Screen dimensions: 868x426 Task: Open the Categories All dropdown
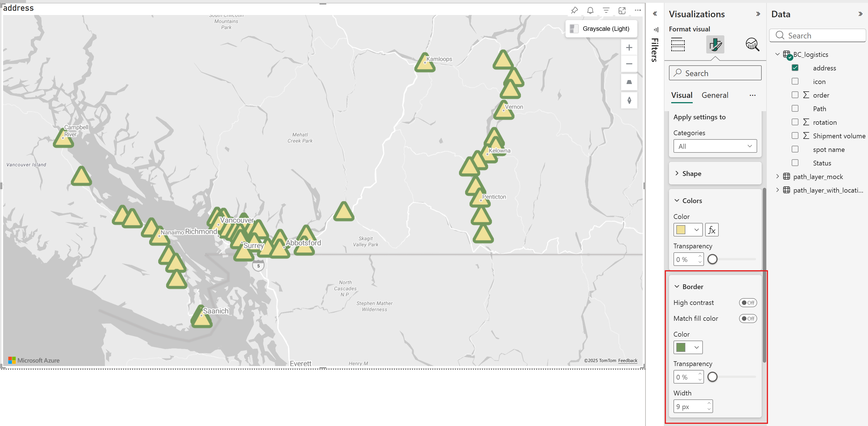[715, 146]
